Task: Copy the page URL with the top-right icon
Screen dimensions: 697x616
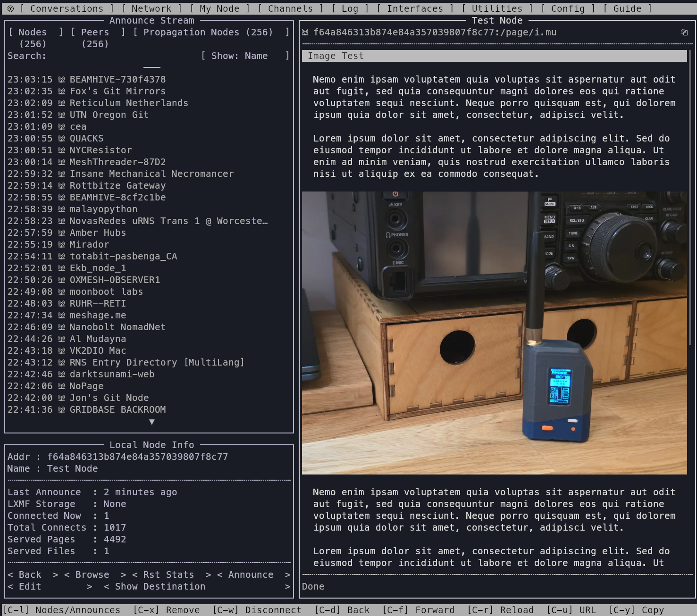Action: [684, 32]
